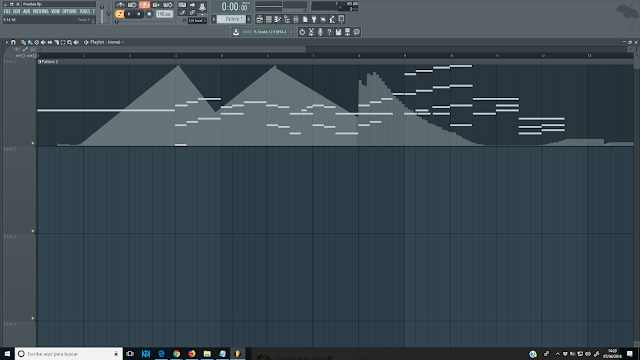The width and height of the screenshot is (640, 360).
Task: Open the Pattern 1 selector
Action: [x=231, y=19]
